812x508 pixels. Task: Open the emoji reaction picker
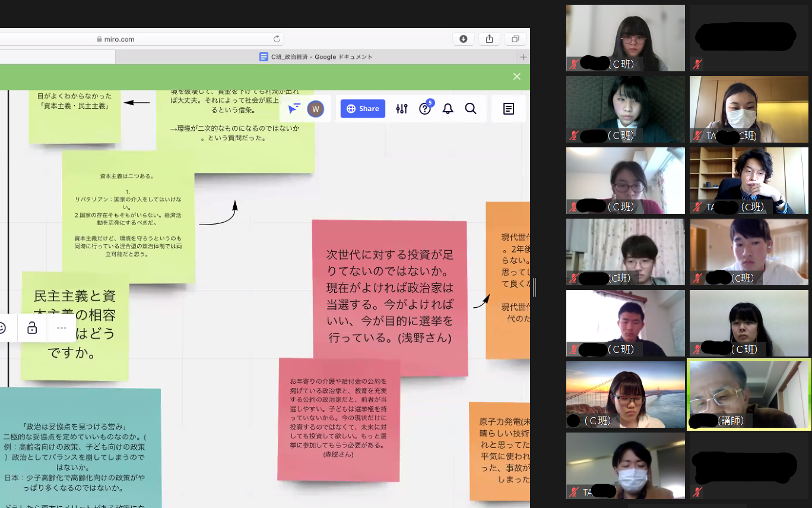pyautogui.click(x=3, y=328)
